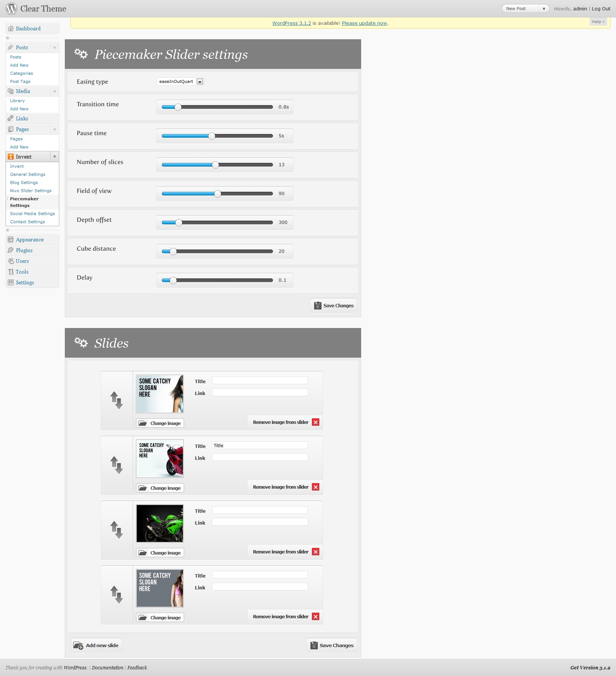Click the Please update now link
The width and height of the screenshot is (616, 676).
[x=364, y=23]
